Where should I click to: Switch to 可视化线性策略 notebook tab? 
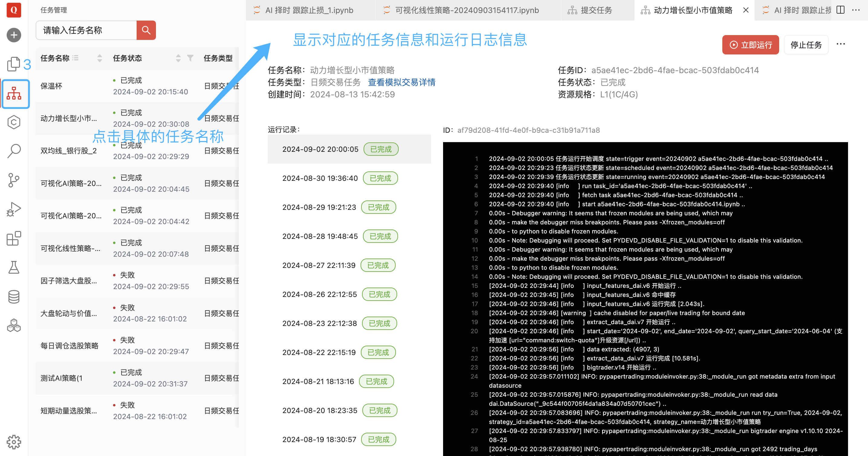coord(466,10)
